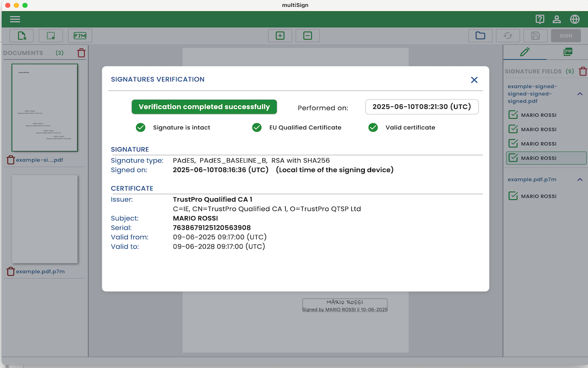Screen dimensions: 588x368
Task: Click the add signature document toolbar button
Action: [22, 36]
